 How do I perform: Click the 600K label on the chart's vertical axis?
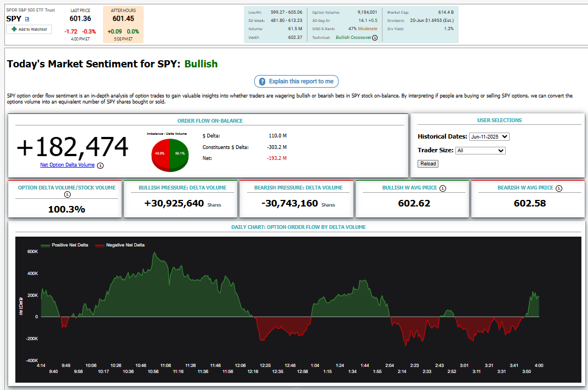[x=33, y=251]
